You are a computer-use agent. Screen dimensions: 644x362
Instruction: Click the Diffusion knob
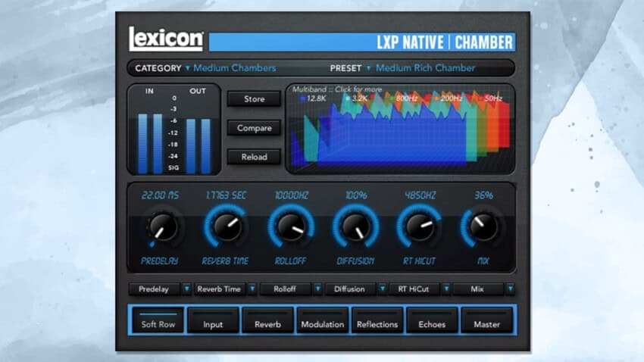point(355,227)
